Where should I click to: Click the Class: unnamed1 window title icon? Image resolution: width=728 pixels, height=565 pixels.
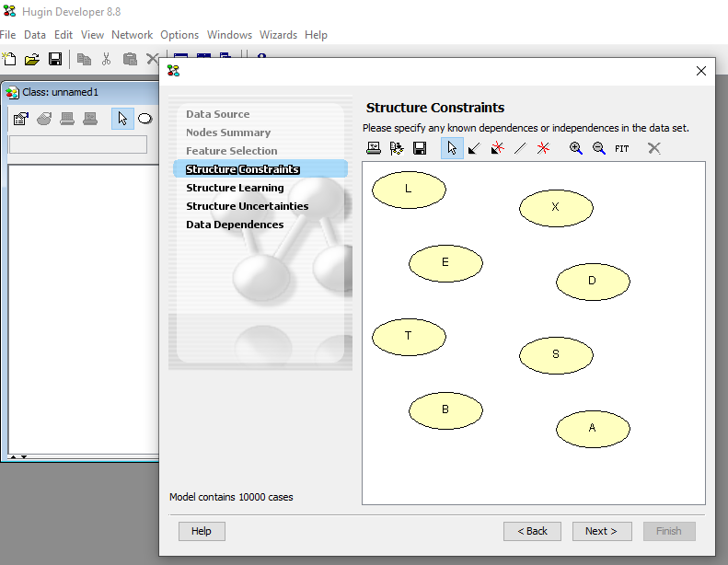(12, 92)
